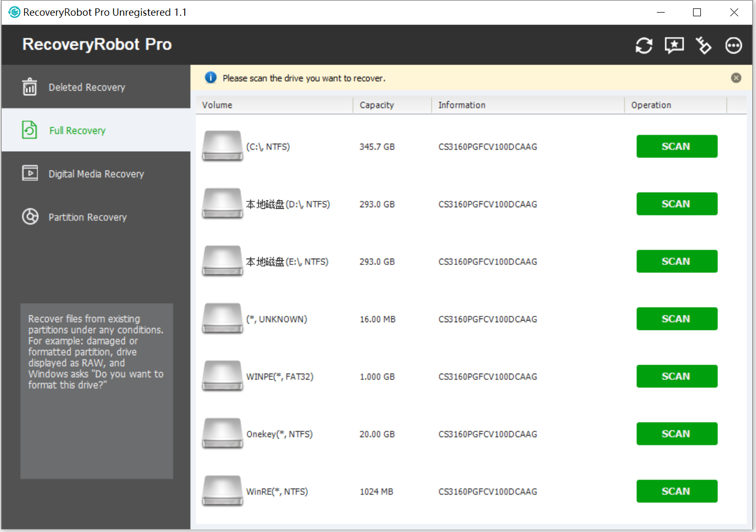
Task: Click the WINPE(*, FAT32) volume label
Action: (280, 377)
